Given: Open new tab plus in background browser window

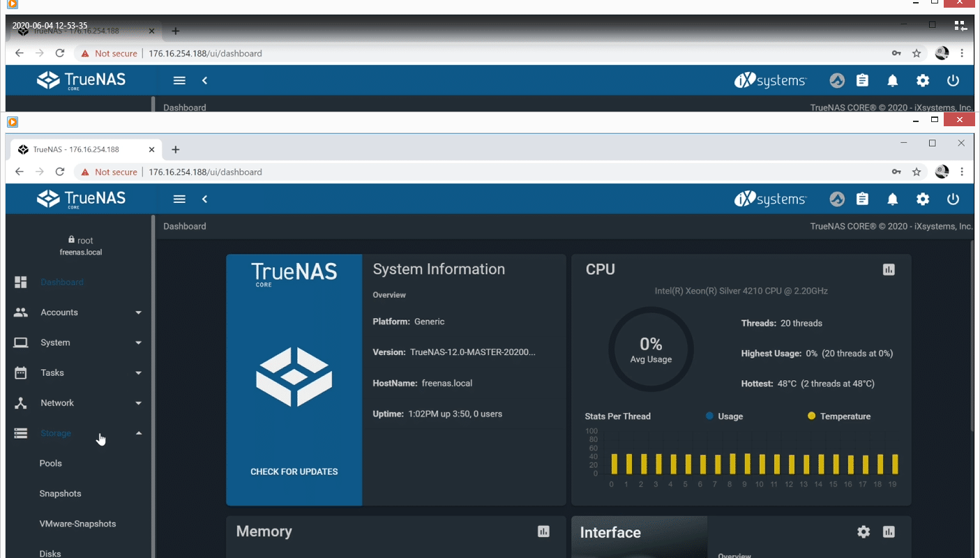Looking at the screenshot, I should [176, 31].
